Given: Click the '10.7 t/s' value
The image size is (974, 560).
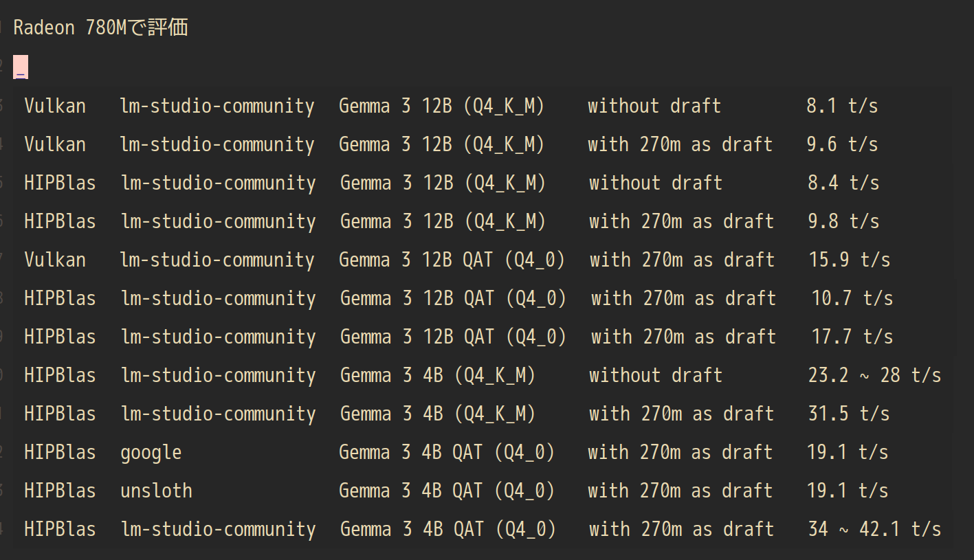Looking at the screenshot, I should pyautogui.click(x=852, y=298).
